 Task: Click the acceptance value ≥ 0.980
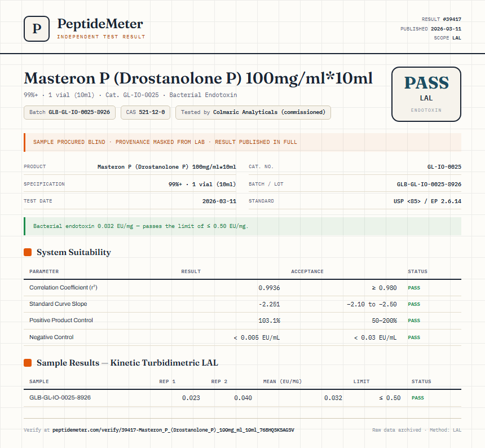[x=384, y=288]
